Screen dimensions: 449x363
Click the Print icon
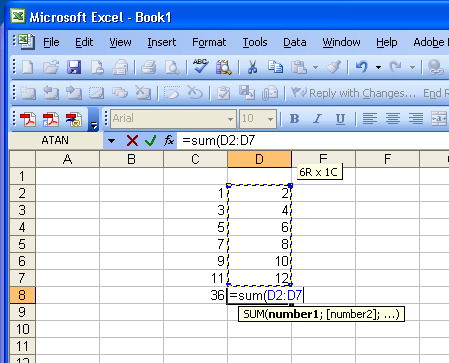pos(149,67)
